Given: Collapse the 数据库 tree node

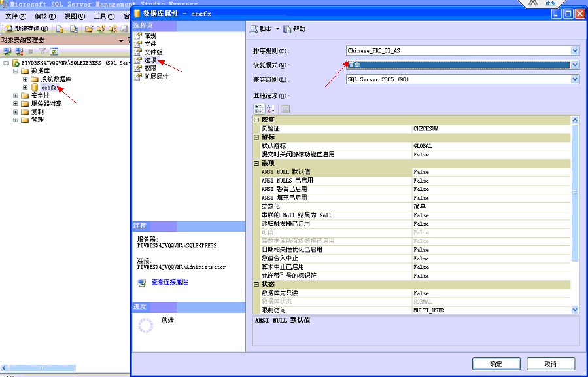Looking at the screenshot, I should 16,71.
